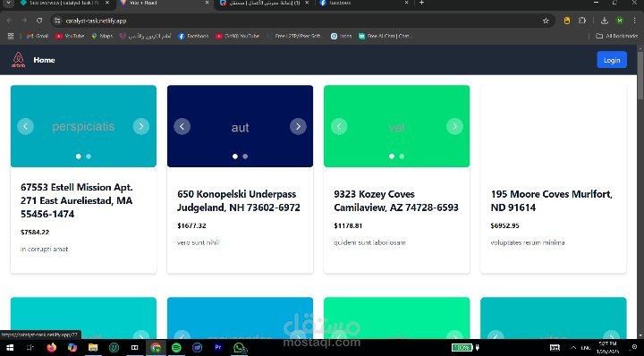The image size is (644, 356).
Task: Click the price $1677.32
Action: [x=191, y=225]
